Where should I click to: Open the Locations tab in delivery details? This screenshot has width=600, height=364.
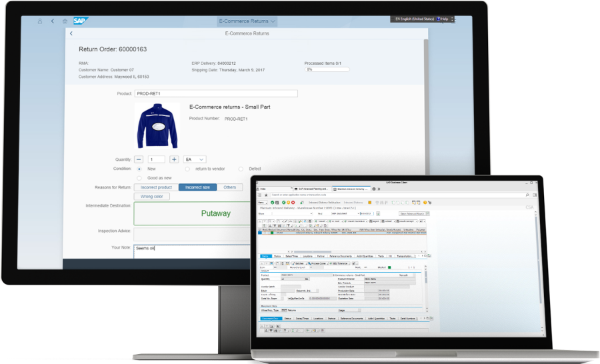309,256
